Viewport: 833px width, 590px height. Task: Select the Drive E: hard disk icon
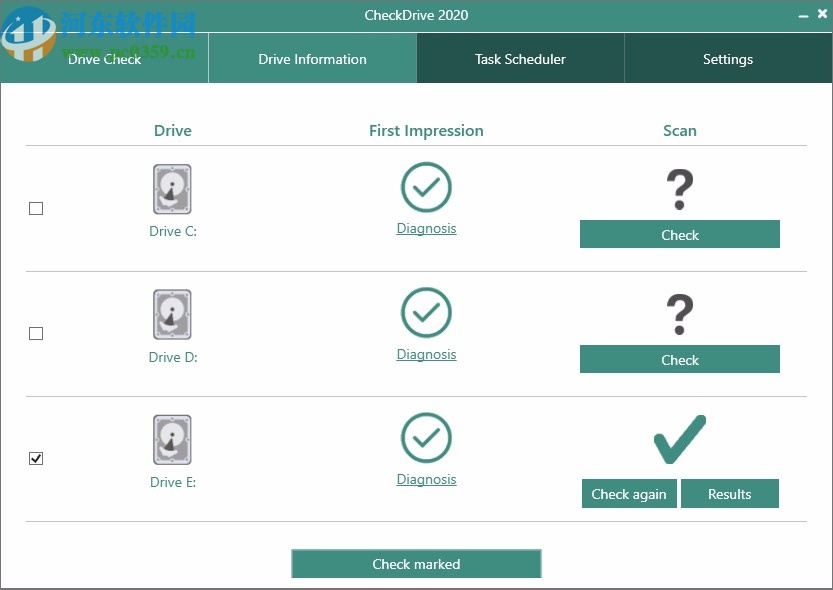pos(172,439)
